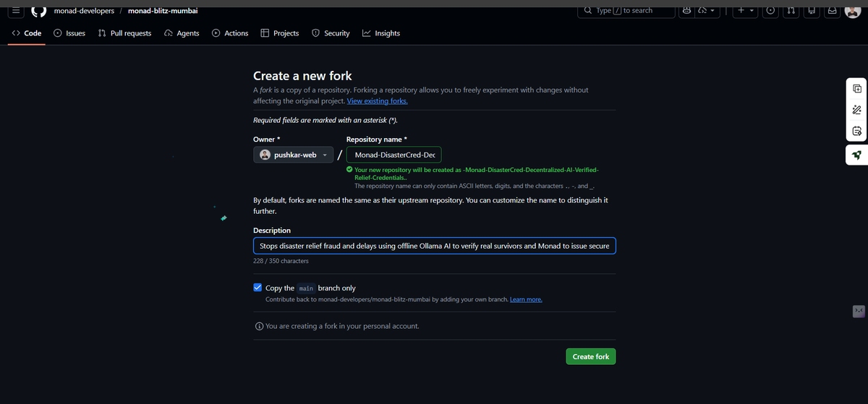
Task: Click the green check icon under repository name
Action: [350, 169]
